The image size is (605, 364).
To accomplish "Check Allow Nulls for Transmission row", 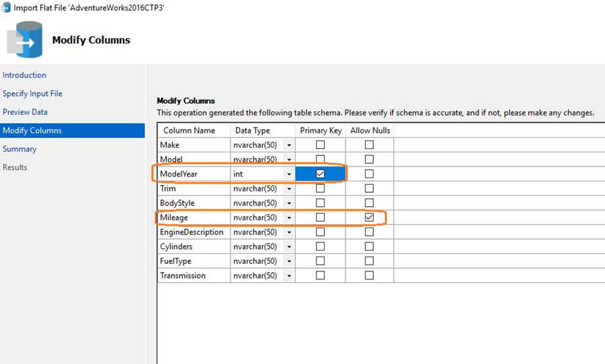I will [x=369, y=275].
